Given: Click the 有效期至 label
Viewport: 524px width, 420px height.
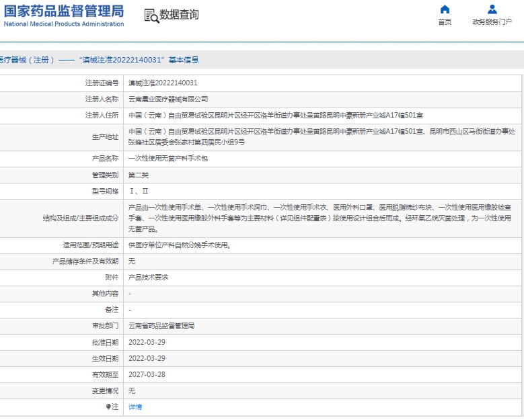Looking at the screenshot, I should [x=105, y=374].
